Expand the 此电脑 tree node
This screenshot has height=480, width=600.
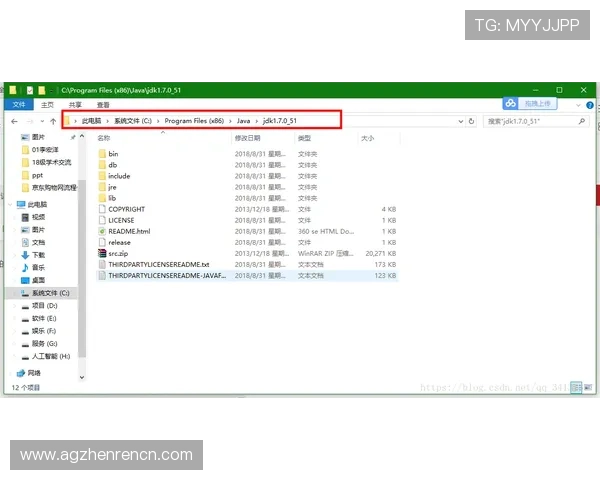click(x=9, y=204)
